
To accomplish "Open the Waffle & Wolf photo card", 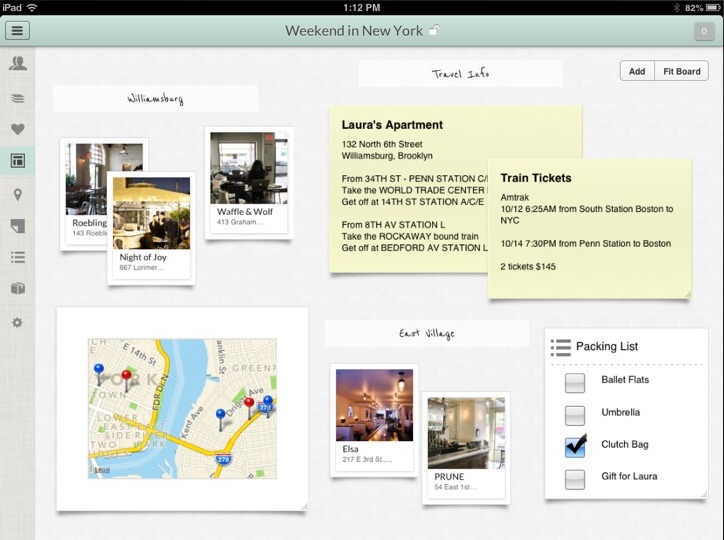I will click(249, 182).
